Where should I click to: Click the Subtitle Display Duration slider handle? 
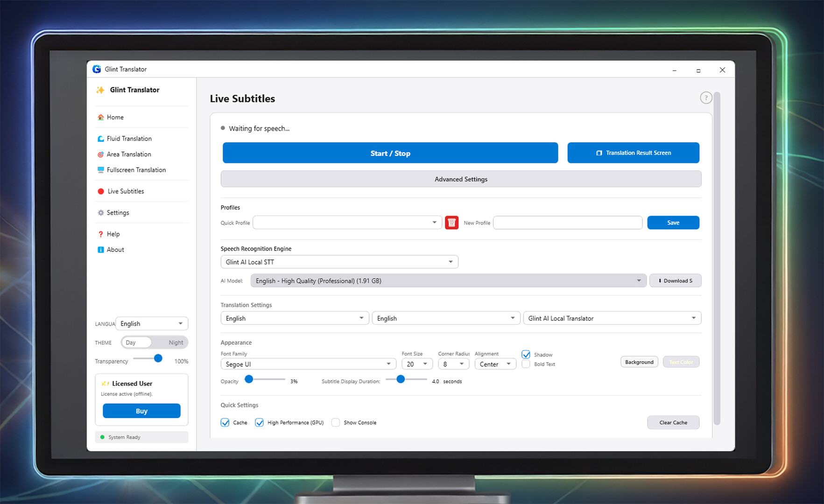(401, 379)
